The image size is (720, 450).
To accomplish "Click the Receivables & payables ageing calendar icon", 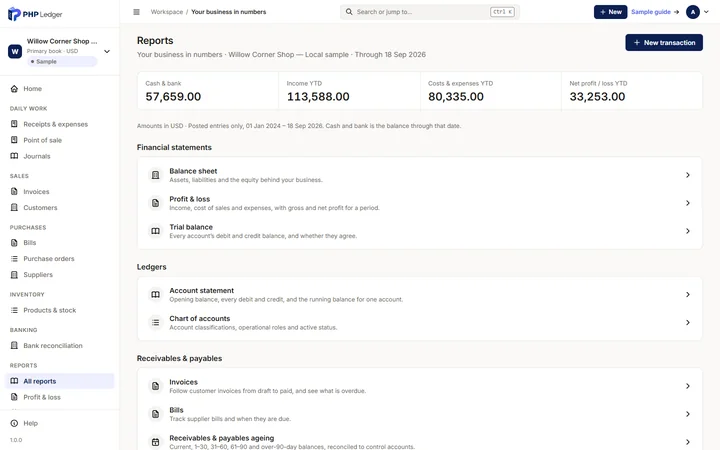I will coord(156,442).
